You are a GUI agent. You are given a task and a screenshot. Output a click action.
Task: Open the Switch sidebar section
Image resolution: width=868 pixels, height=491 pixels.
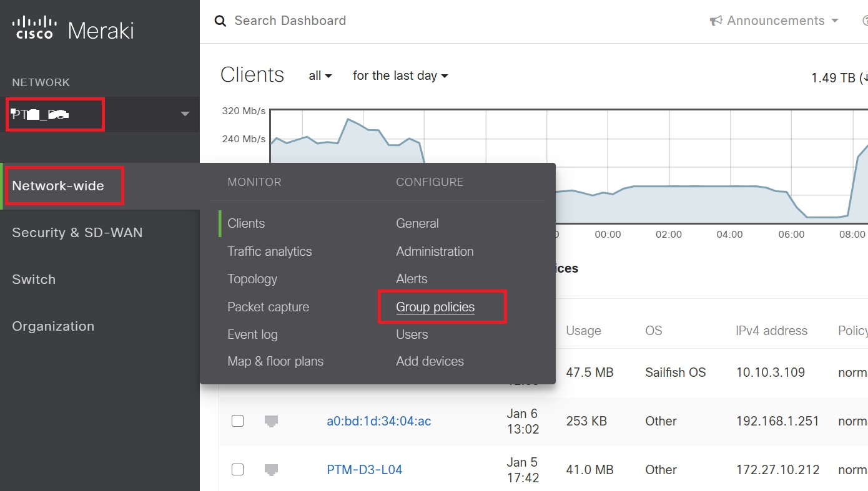coord(34,280)
